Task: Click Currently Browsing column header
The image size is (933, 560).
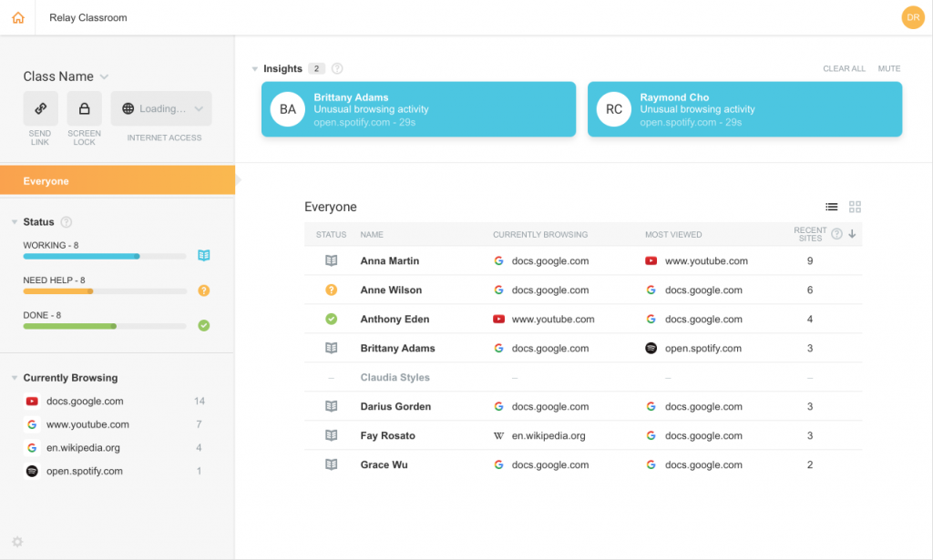Action: [x=539, y=234]
